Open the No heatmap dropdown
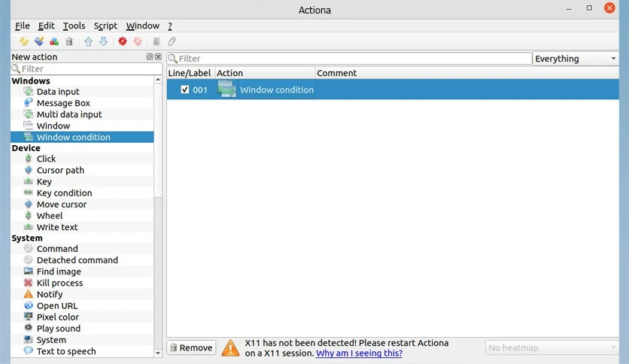This screenshot has width=629, height=364. pos(552,347)
